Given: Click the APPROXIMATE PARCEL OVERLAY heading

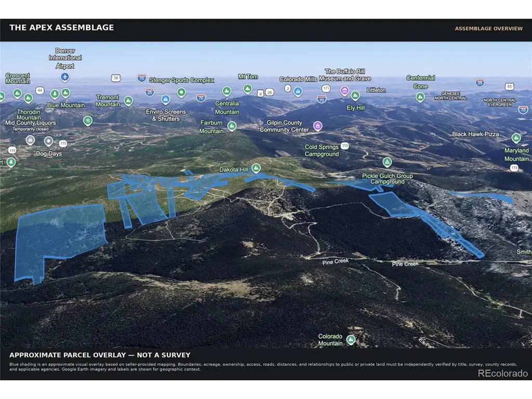Looking at the screenshot, I should [x=100, y=355].
